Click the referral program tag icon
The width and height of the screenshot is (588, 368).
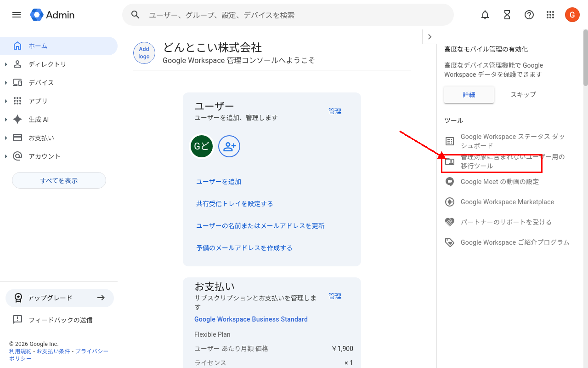(x=450, y=242)
